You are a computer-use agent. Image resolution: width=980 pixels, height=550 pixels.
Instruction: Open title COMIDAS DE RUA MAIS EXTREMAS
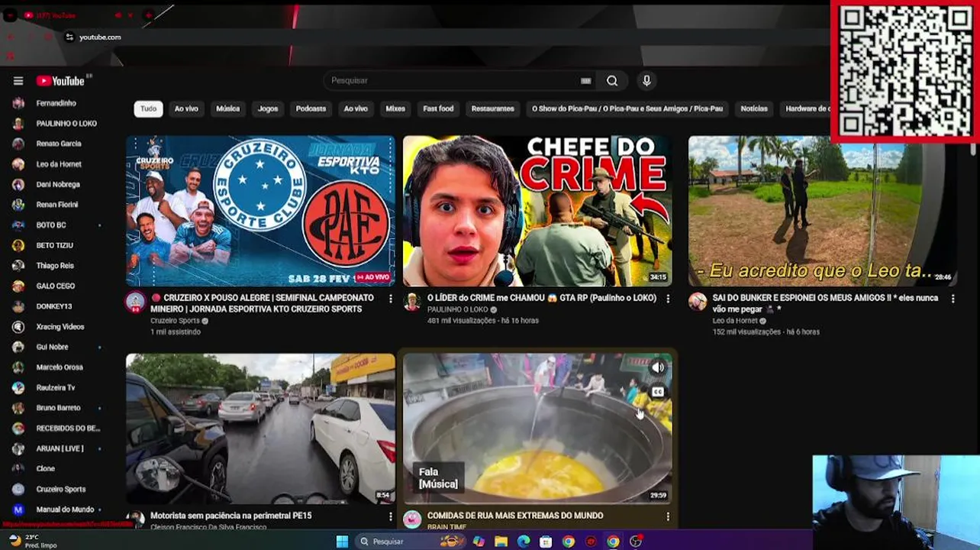coord(515,516)
